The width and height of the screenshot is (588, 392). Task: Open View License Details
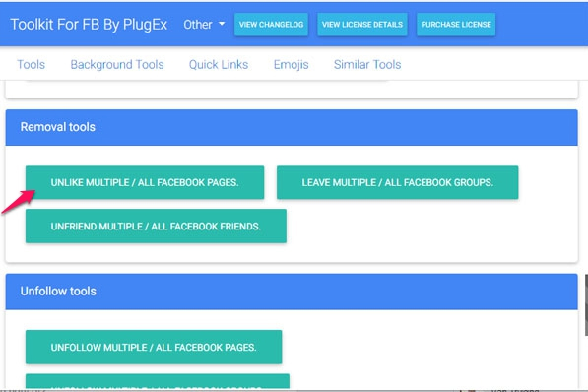[362, 25]
